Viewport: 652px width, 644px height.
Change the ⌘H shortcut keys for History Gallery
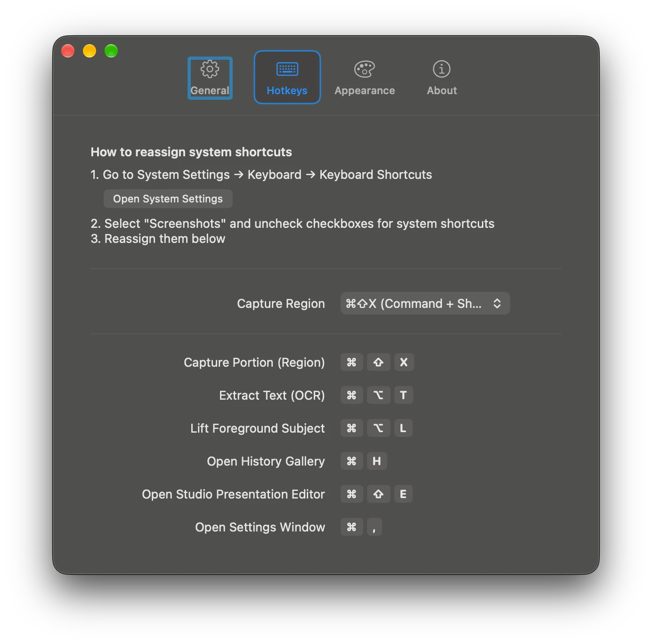364,461
